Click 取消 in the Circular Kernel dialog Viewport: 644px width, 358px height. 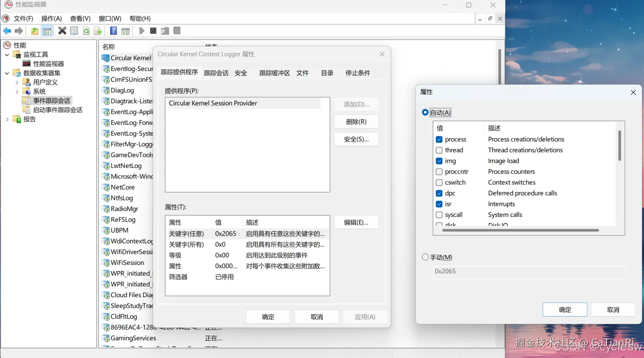click(317, 317)
